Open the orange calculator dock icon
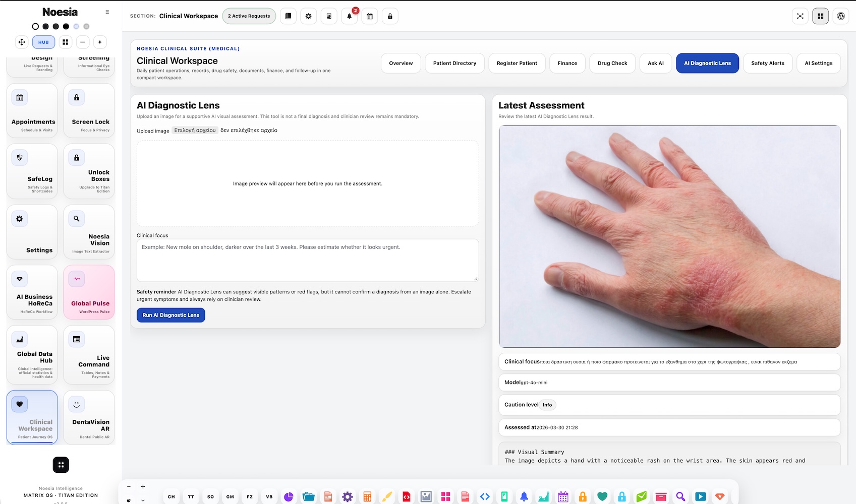Screen dimensions: 856x504 point(367,497)
